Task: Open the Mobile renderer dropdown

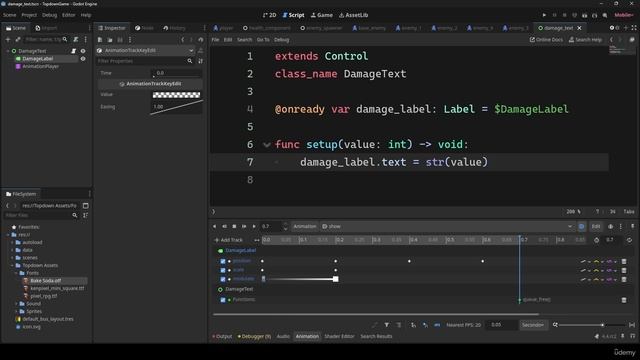Action: [624, 15]
